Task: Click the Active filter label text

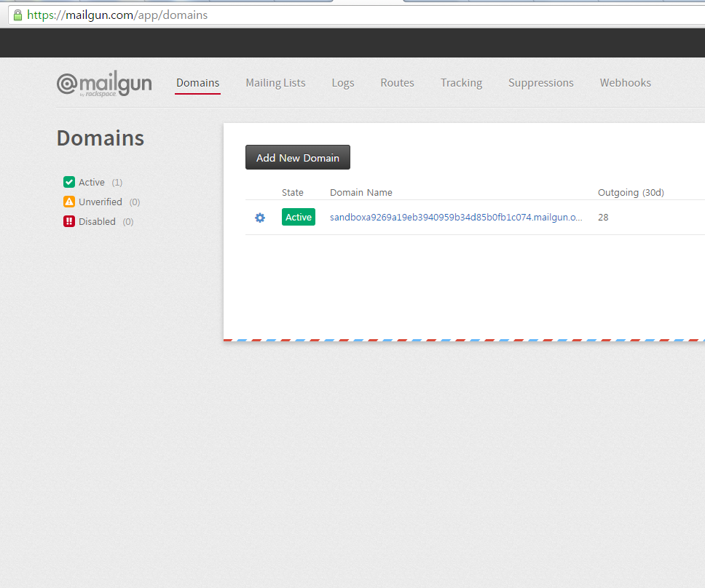Action: [92, 183]
